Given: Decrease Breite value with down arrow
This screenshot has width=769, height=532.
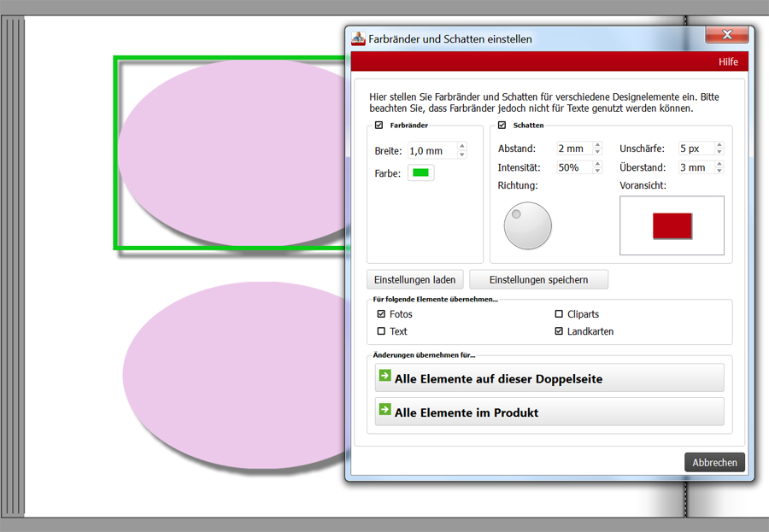Looking at the screenshot, I should (462, 155).
